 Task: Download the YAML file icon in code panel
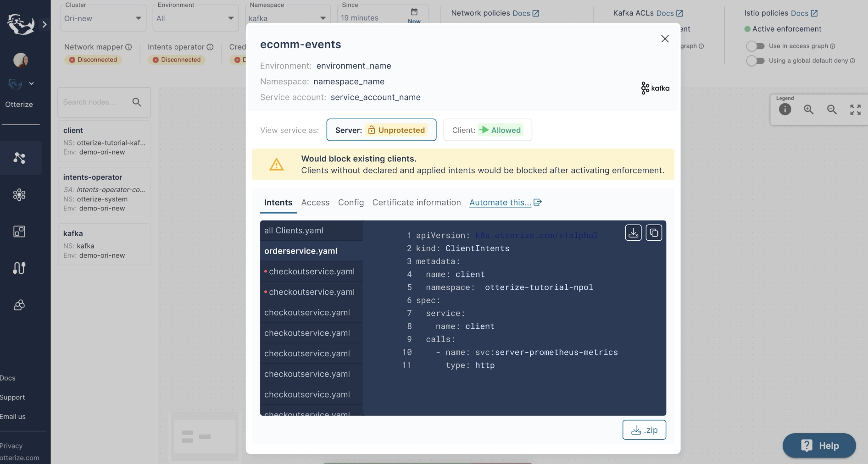pos(633,233)
